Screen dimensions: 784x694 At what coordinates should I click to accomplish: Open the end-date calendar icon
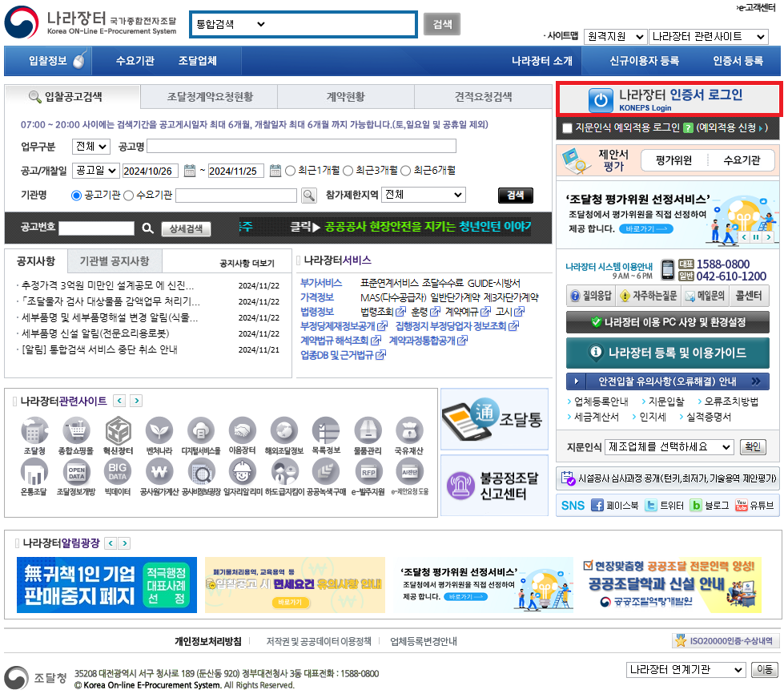pos(275,171)
